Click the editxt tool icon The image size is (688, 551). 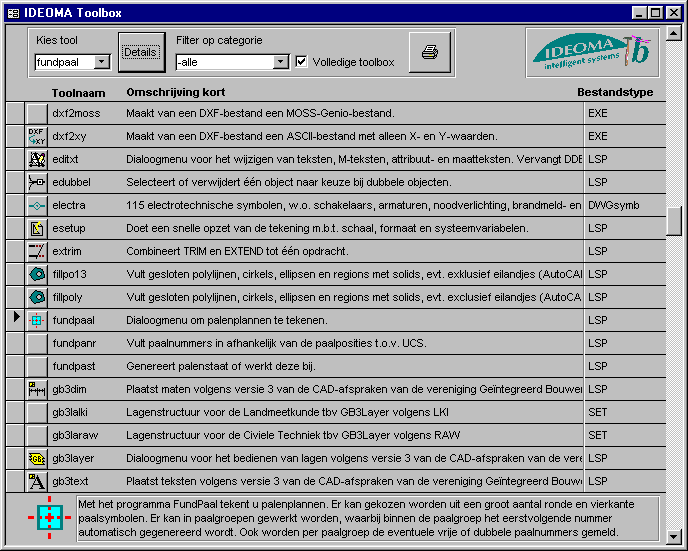point(37,159)
